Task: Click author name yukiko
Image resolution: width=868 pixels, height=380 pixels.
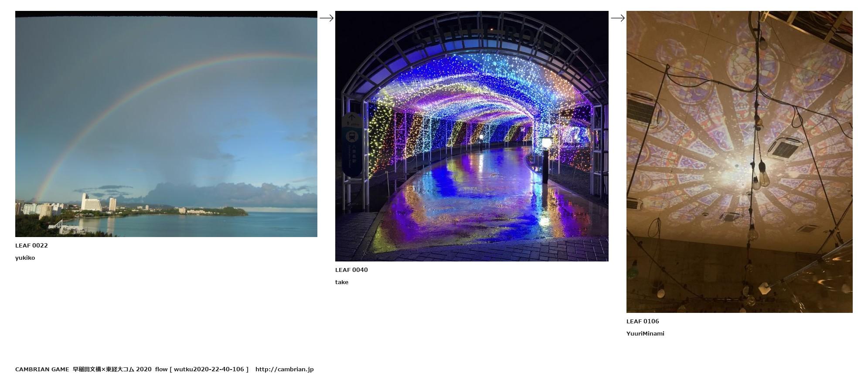Action: (x=25, y=258)
